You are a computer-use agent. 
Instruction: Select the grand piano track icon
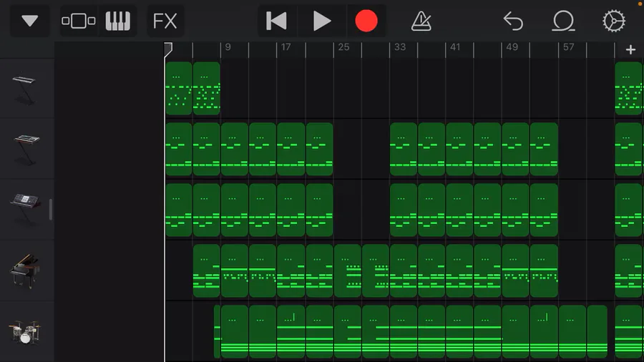point(26,270)
